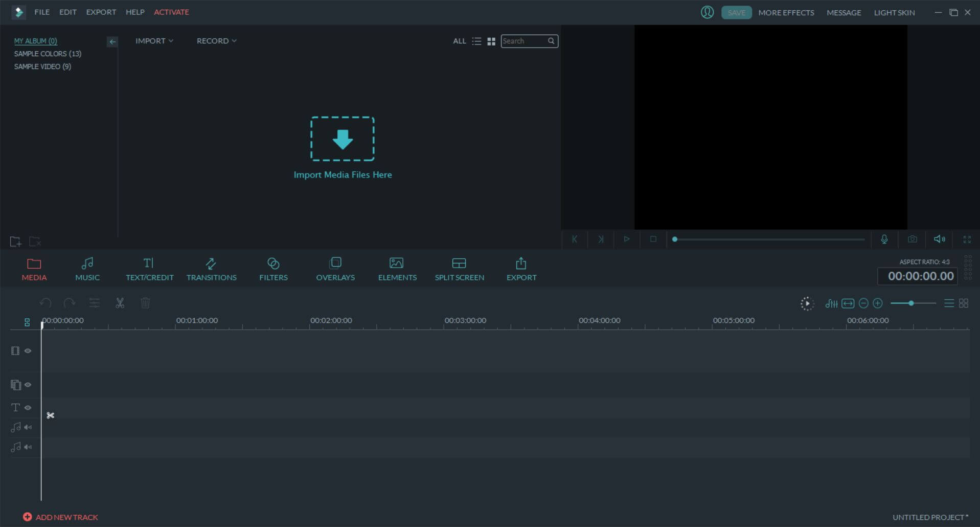Toggle video track visibility eye
The image size is (980, 527).
[x=28, y=351]
